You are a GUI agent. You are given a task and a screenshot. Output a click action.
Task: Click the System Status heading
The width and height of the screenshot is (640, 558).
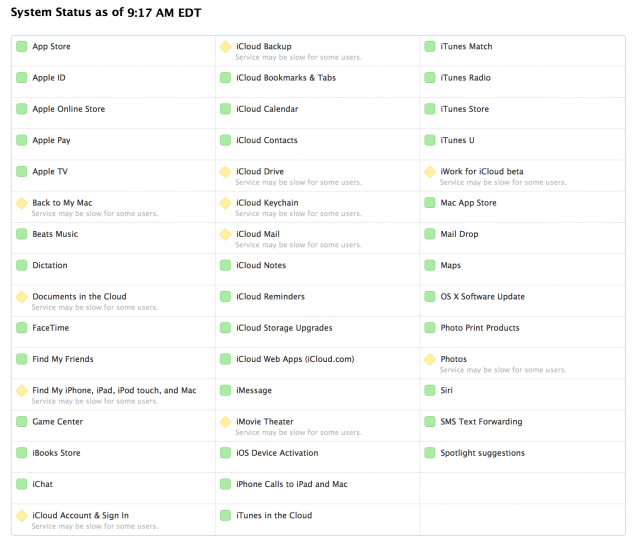point(106,12)
